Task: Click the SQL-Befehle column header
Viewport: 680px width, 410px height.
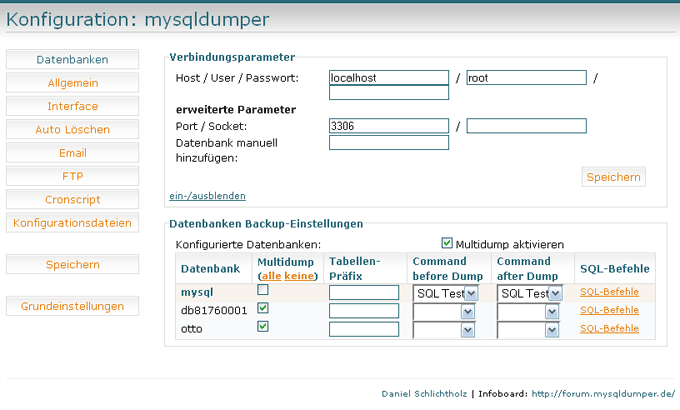Action: pos(615,269)
